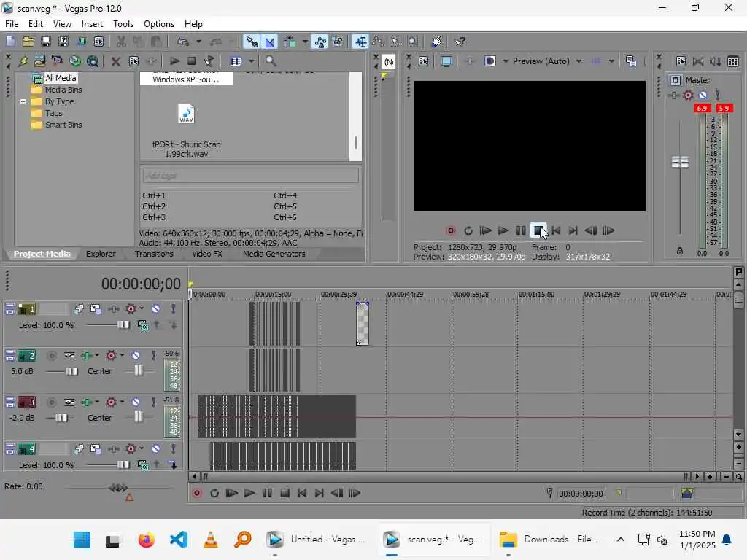Toggle Automatic Crossfades button in toolbar
The image size is (747, 560).
coord(270,42)
